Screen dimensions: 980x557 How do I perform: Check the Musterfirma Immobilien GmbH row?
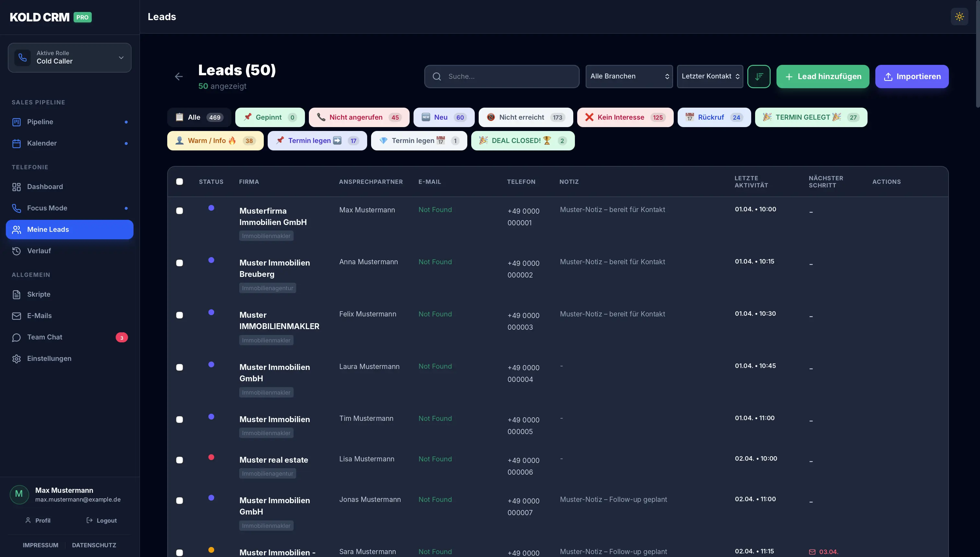tap(179, 211)
